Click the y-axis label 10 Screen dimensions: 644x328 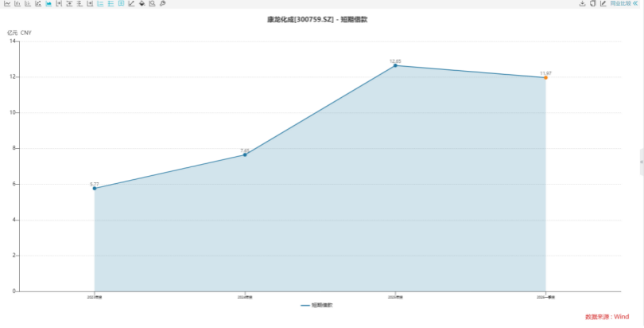pos(12,112)
